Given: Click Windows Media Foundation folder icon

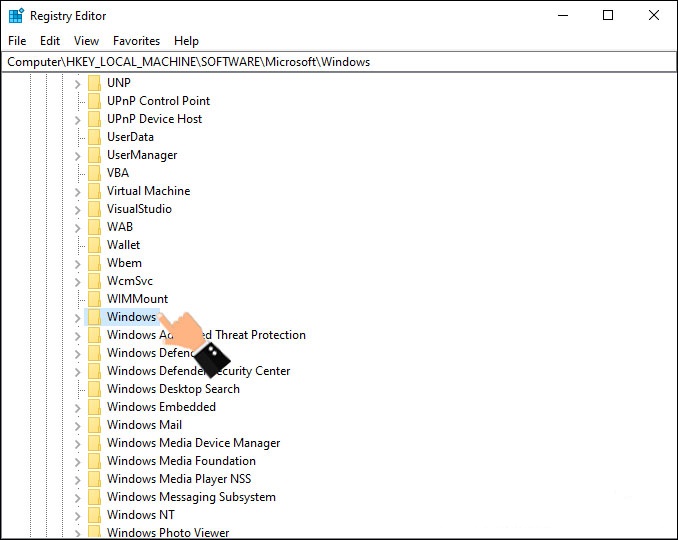Looking at the screenshot, I should point(94,461).
